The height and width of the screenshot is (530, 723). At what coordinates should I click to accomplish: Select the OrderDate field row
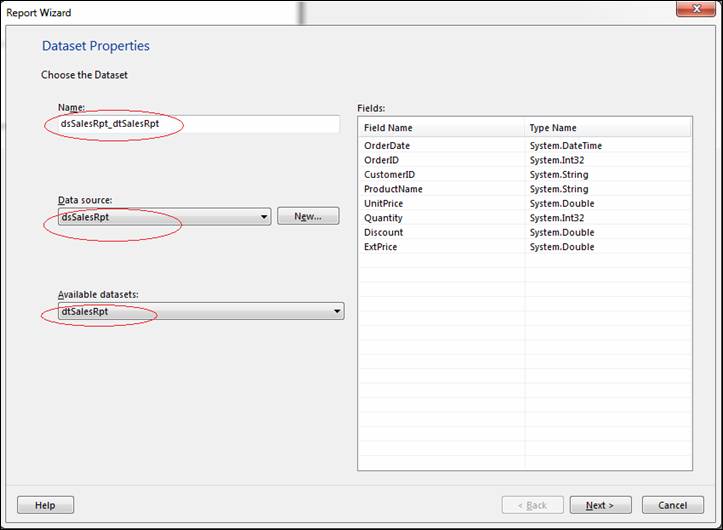pos(525,146)
